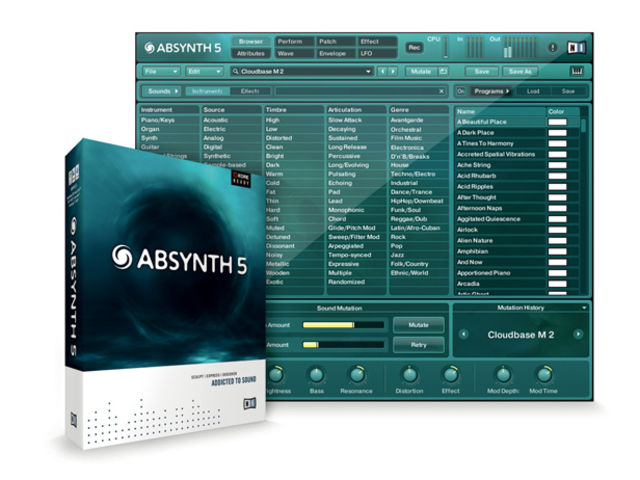Open the Edit dropdown menu

(x=204, y=71)
